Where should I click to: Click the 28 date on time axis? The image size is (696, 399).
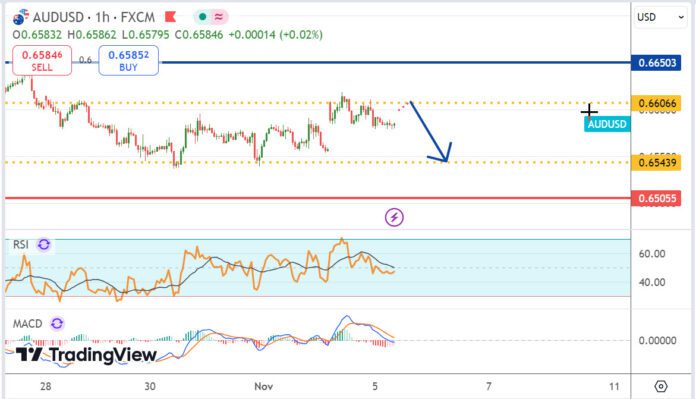45,387
